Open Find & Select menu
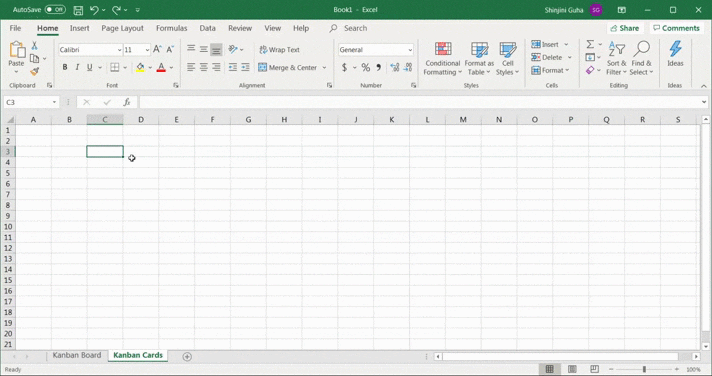712x376 pixels. point(641,58)
